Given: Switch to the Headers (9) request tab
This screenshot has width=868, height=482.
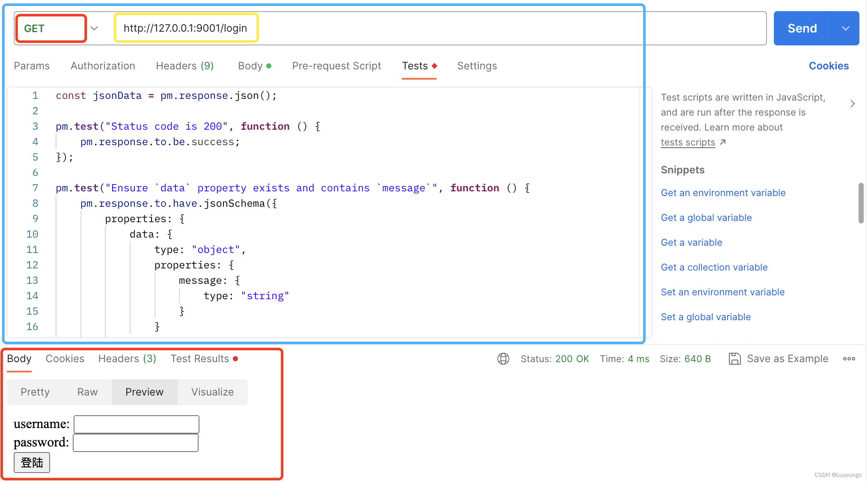Looking at the screenshot, I should click(x=185, y=66).
